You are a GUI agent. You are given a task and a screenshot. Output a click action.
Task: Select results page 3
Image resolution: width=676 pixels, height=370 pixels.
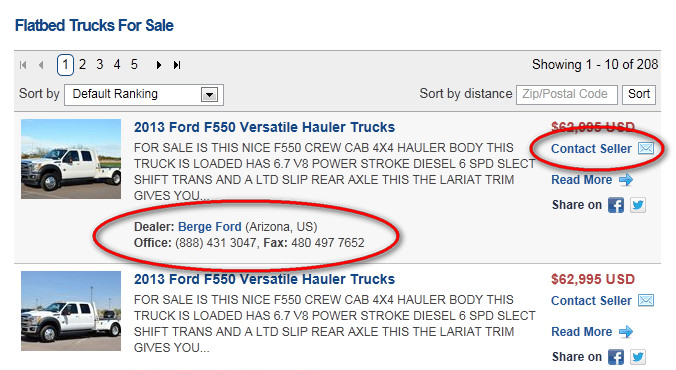[x=100, y=65]
